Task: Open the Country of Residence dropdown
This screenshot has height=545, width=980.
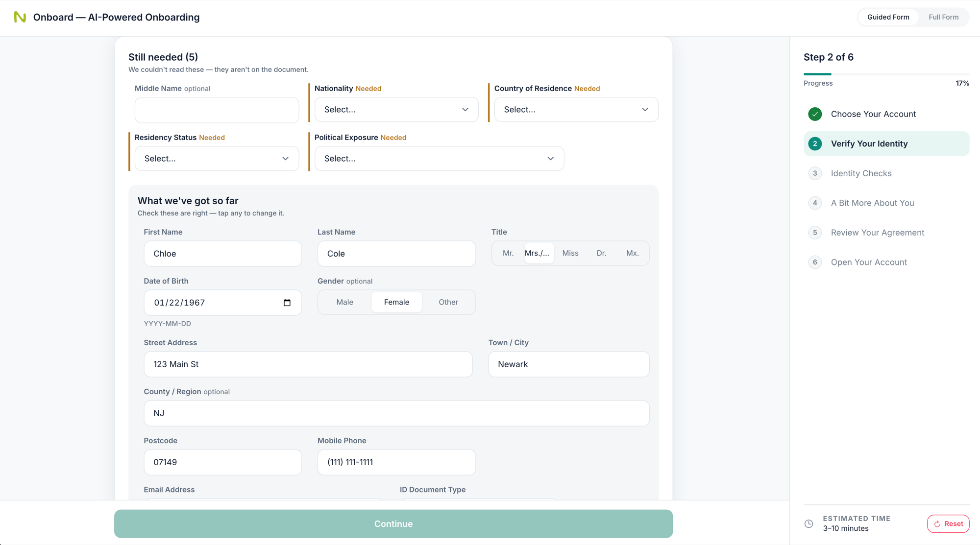Action: coord(576,110)
